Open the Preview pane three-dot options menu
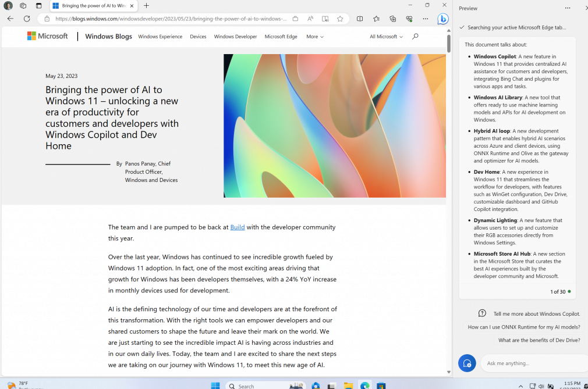Viewport: 588px width, 389px height. click(x=568, y=8)
